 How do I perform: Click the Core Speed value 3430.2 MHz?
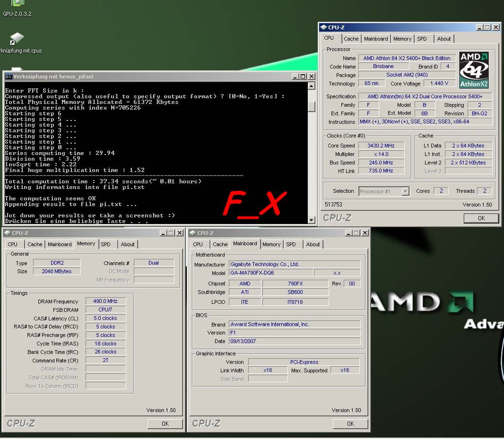pos(381,146)
